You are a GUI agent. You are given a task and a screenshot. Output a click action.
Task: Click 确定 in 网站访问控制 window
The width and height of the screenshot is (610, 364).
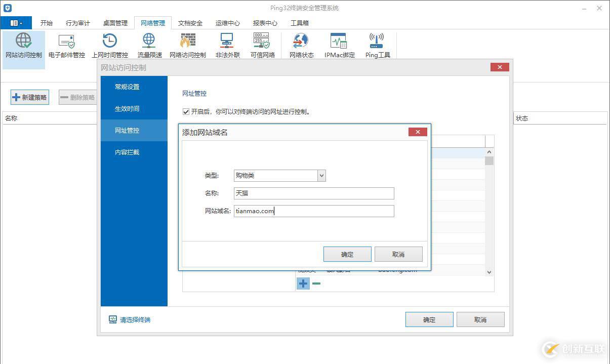(x=429, y=319)
